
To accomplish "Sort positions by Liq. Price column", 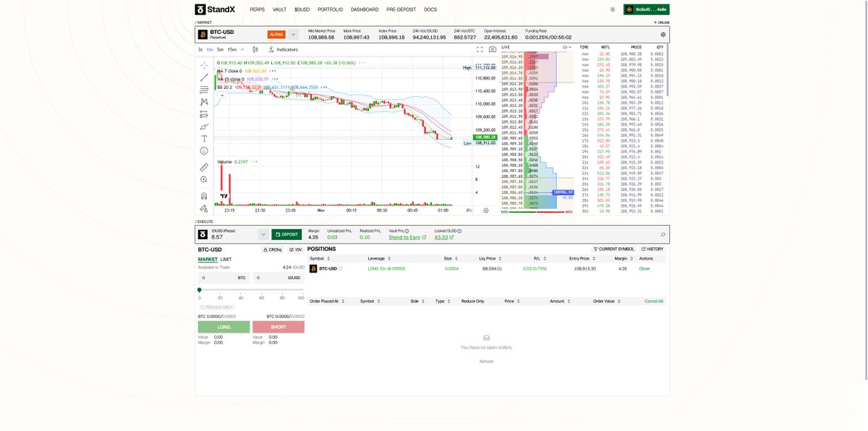I will pos(490,258).
